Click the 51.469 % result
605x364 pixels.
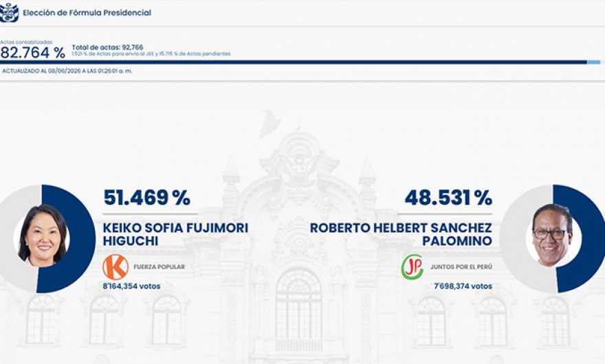(x=146, y=197)
